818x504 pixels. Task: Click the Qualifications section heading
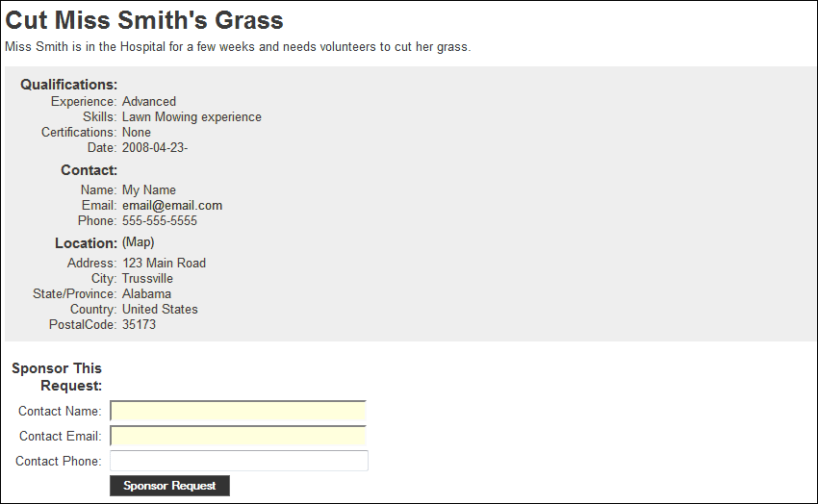(69, 85)
